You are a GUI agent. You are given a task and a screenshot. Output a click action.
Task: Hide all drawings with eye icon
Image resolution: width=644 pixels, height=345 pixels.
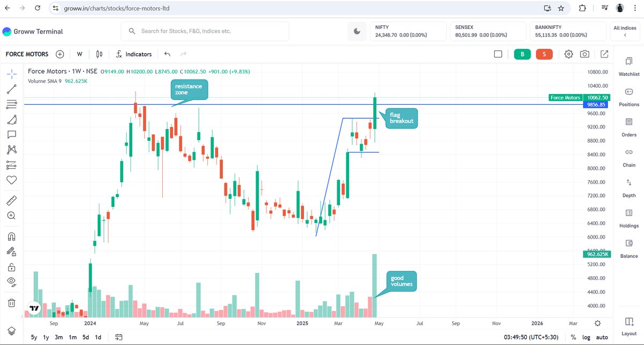tap(11, 282)
